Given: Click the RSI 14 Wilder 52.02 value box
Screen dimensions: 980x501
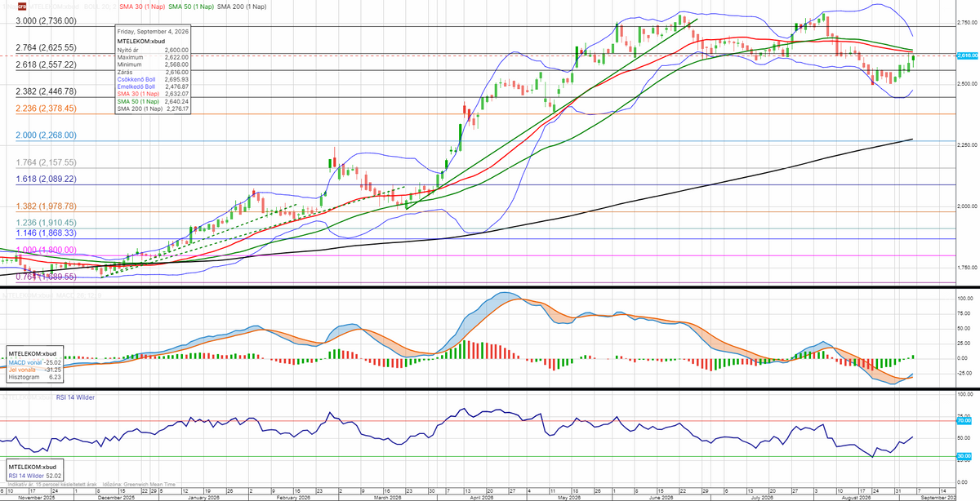Looking at the screenshot, I should [33, 472].
